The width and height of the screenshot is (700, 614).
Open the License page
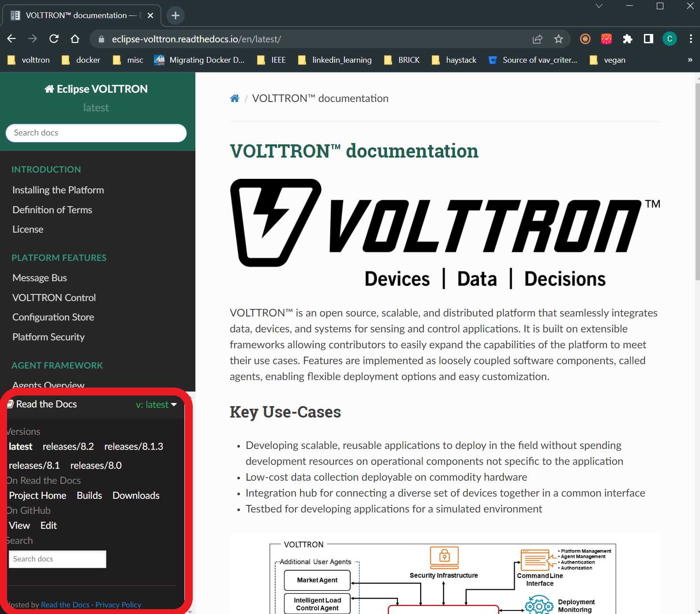pyautogui.click(x=28, y=230)
